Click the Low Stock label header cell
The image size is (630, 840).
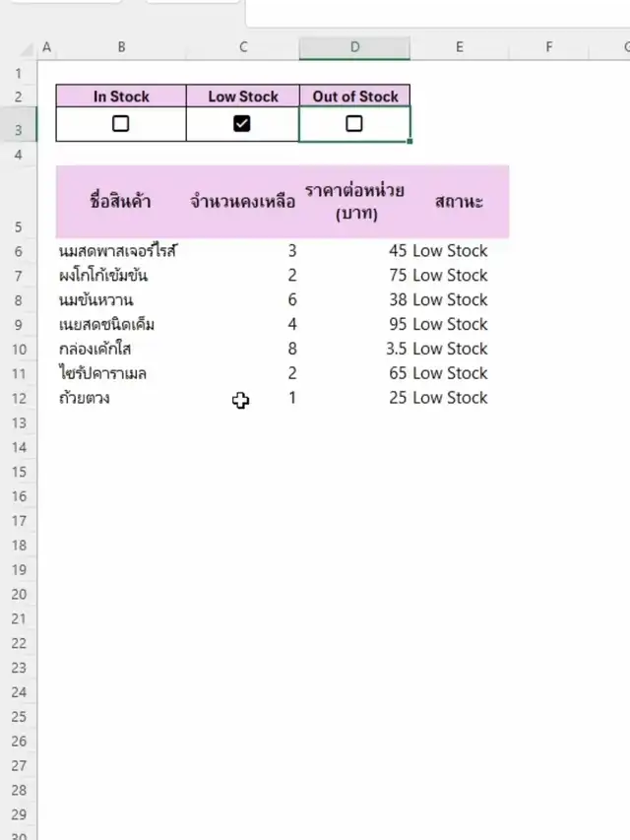pyautogui.click(x=242, y=97)
